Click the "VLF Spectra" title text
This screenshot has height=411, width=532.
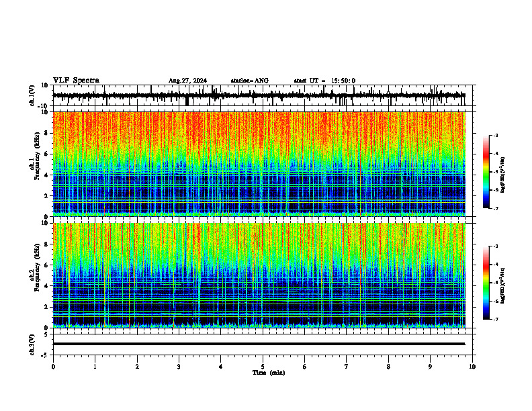76,81
